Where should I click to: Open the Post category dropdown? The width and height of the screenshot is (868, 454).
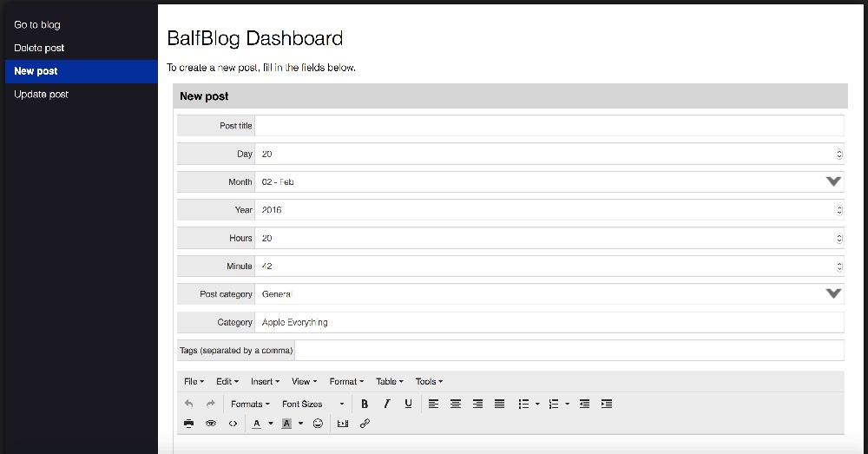click(x=833, y=294)
